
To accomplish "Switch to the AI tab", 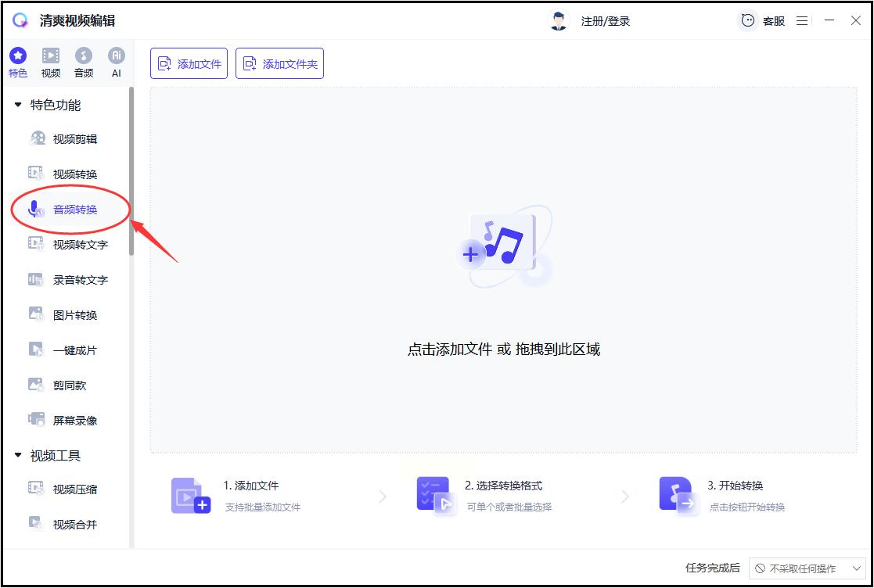I will point(117,63).
